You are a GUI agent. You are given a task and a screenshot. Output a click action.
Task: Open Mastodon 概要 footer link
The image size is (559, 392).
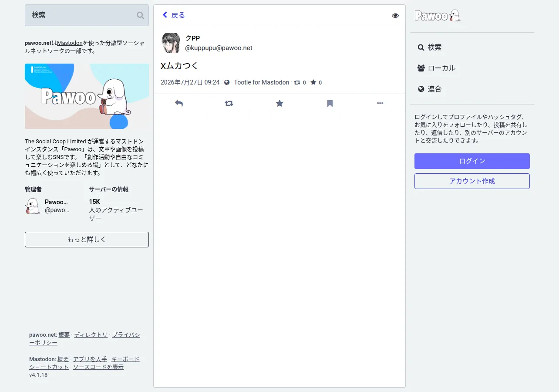[x=63, y=359]
